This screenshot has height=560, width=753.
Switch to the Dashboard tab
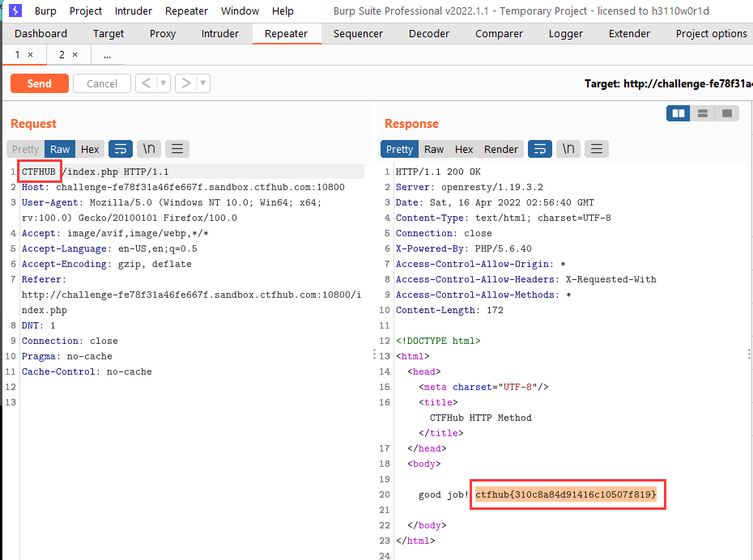[40, 34]
